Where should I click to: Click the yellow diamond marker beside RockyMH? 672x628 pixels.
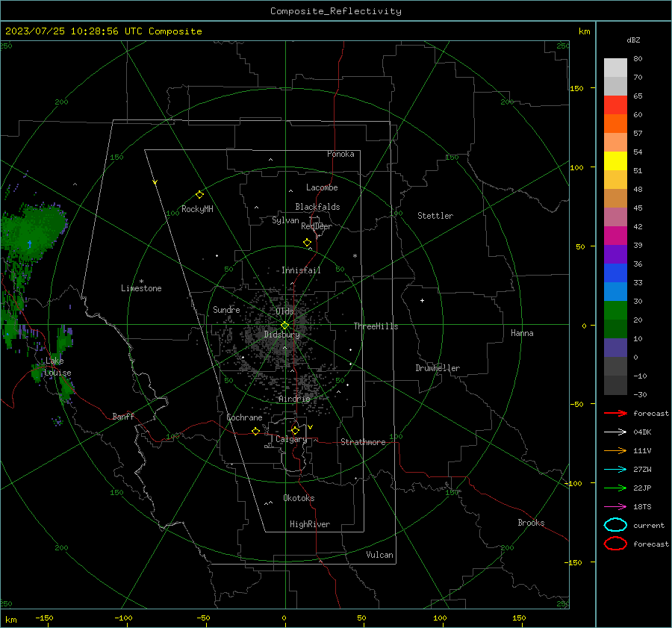(199, 195)
